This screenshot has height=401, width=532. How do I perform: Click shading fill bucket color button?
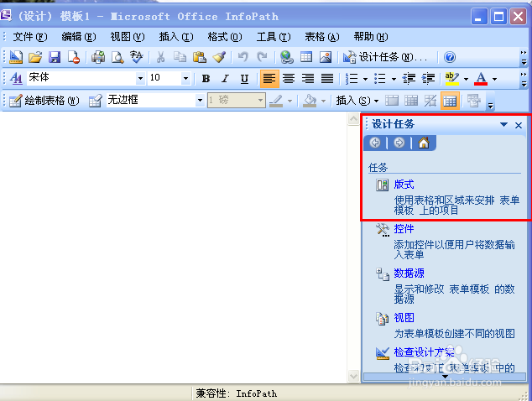[x=310, y=101]
